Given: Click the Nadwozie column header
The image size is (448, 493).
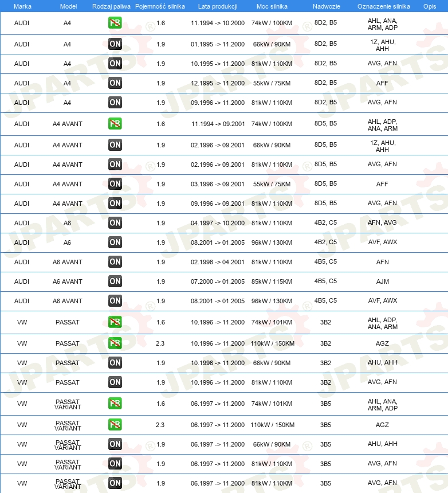Looking at the screenshot, I should (x=327, y=6).
